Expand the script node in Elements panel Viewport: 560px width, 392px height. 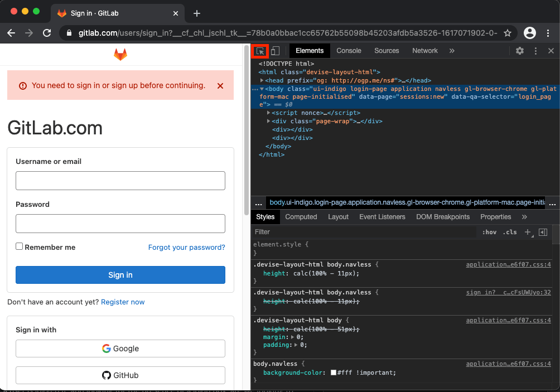tap(268, 113)
